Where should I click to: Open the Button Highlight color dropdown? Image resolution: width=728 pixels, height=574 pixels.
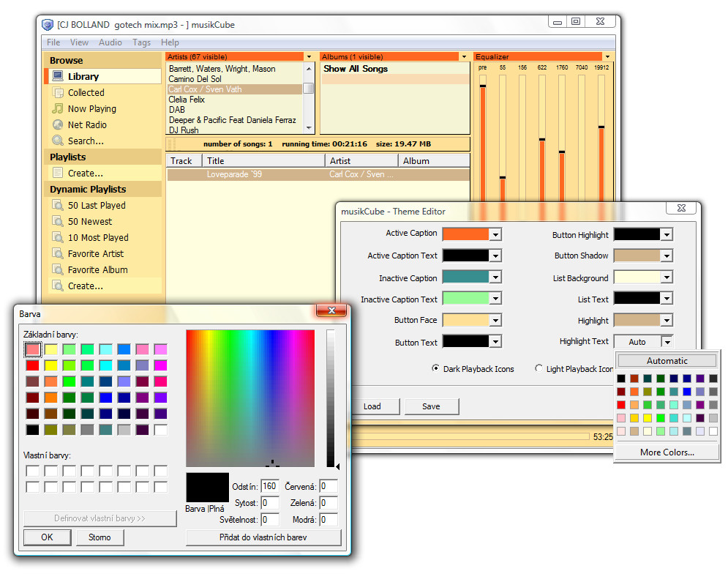point(667,235)
